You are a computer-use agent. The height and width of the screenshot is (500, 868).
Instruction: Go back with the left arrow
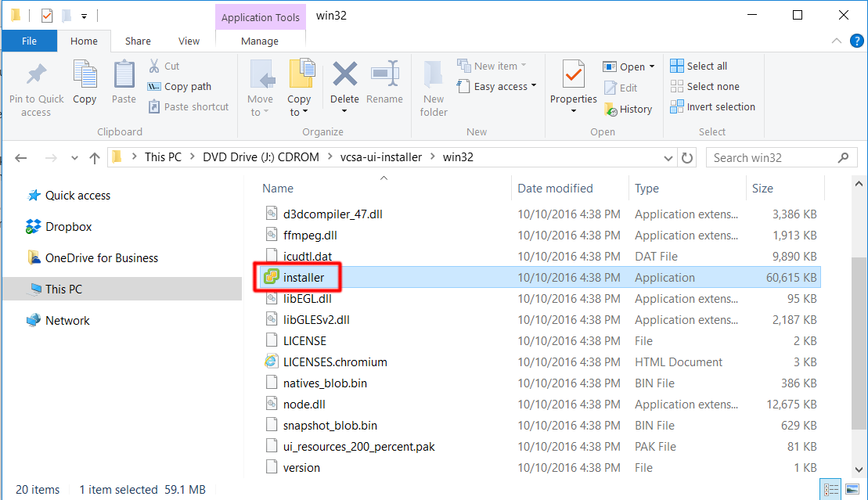(x=21, y=158)
